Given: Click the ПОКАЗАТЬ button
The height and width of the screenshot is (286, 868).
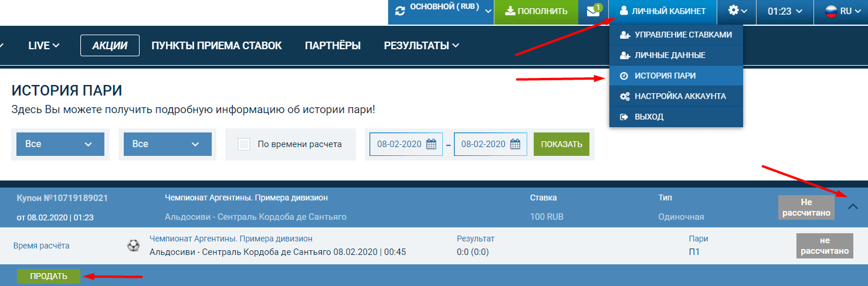Looking at the screenshot, I should point(561,144).
